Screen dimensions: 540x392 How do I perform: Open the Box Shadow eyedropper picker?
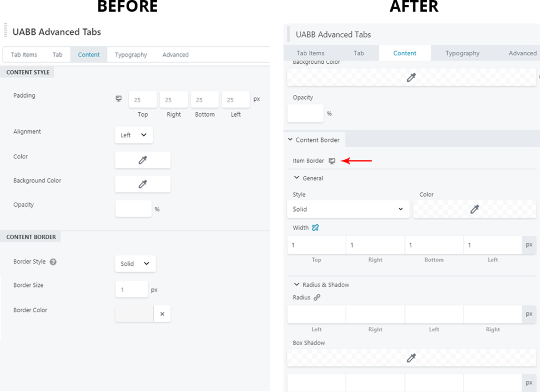click(x=411, y=357)
